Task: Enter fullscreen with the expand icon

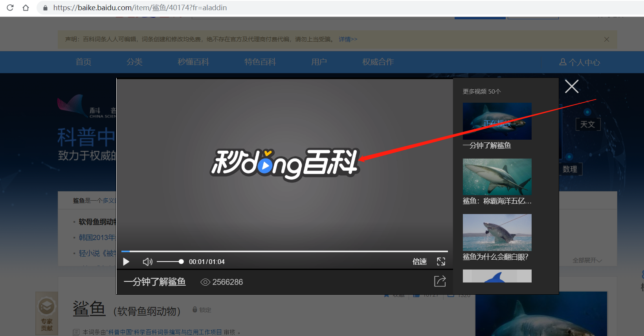Action: pyautogui.click(x=441, y=262)
